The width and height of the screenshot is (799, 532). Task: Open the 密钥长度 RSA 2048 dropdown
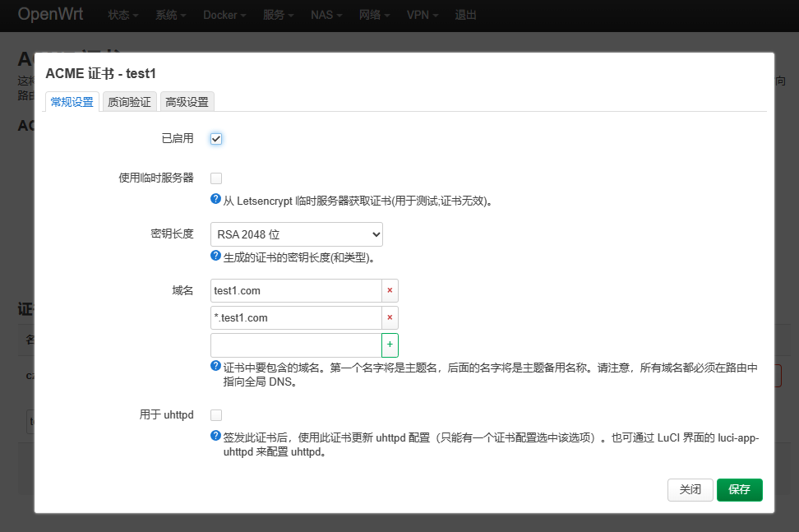tap(296, 234)
